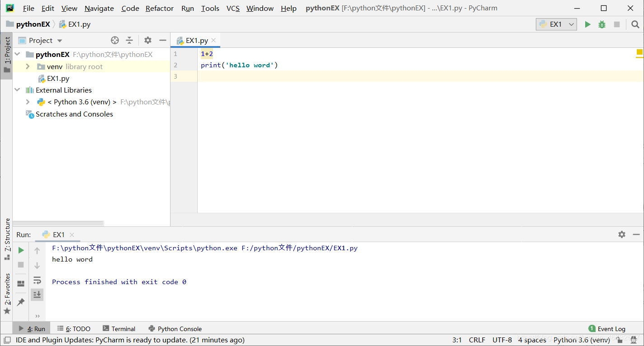Screen dimensions: 644x346
Task: Click the up arrow in Run panel
Action: 37,251
